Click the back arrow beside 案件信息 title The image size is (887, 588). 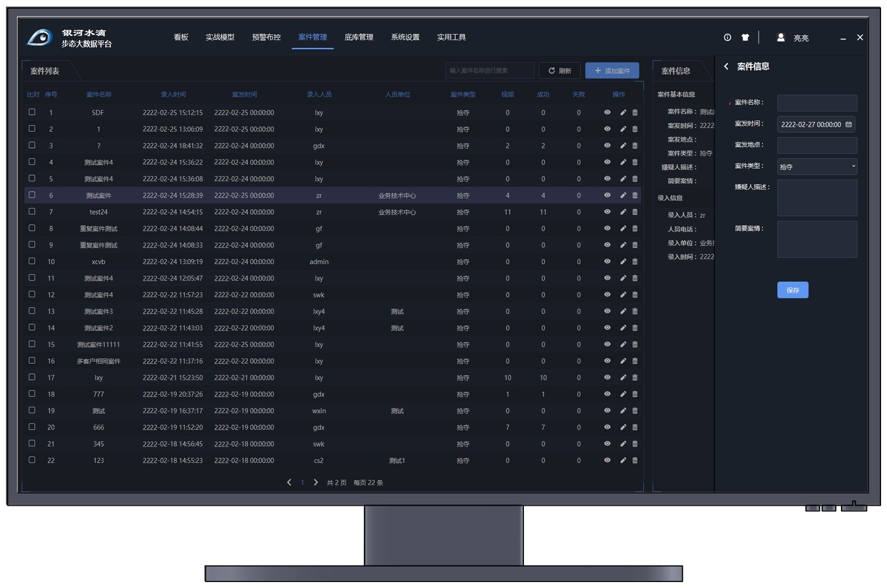(x=726, y=67)
